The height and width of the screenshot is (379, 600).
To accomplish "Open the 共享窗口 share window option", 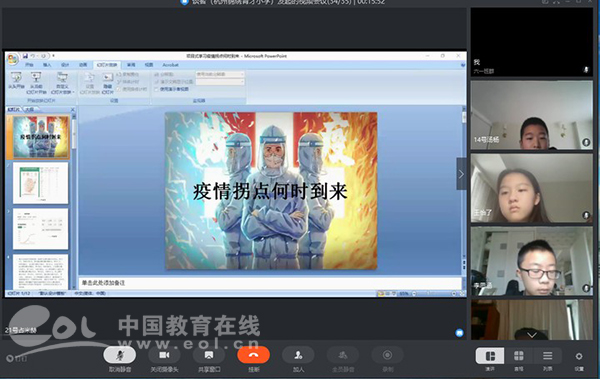I will pyautogui.click(x=209, y=355).
